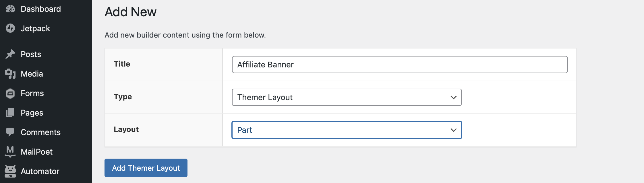Select the Automator robot icon
The height and width of the screenshot is (183, 644).
(10, 171)
